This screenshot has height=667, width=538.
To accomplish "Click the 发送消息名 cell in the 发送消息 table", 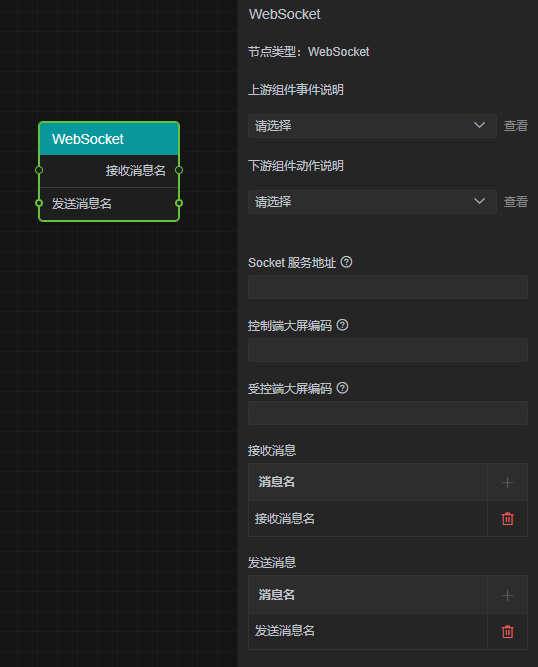I will [x=367, y=631].
